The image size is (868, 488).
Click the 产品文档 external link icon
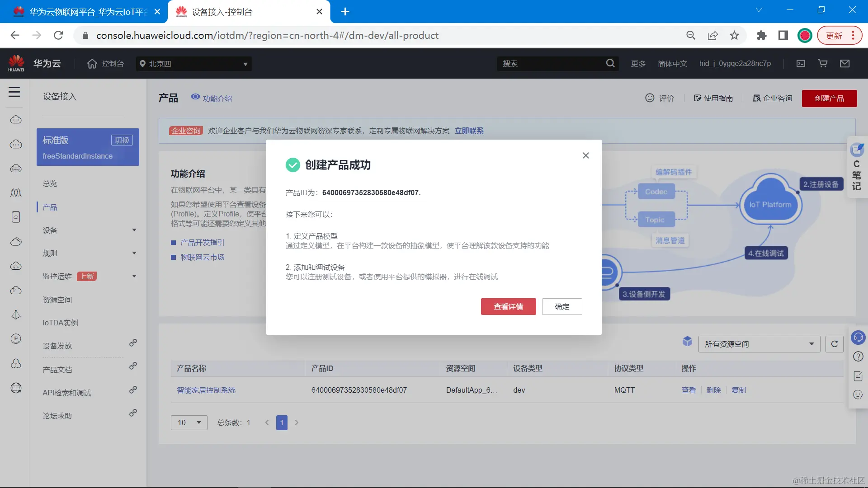133,366
